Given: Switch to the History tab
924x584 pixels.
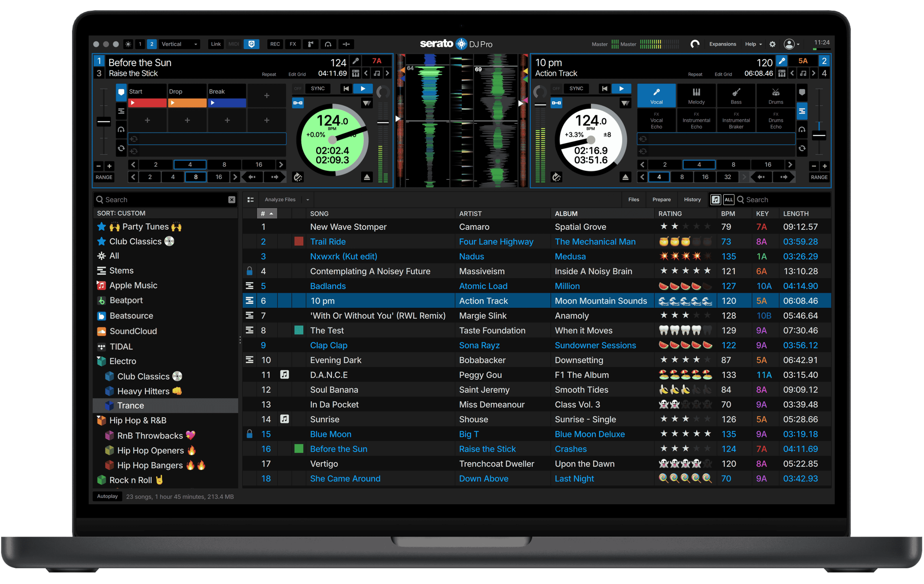Looking at the screenshot, I should point(692,199).
